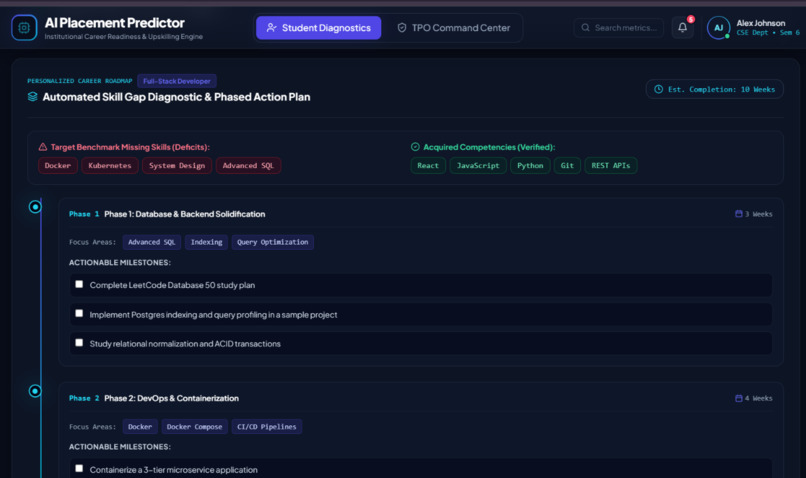Click the Docker deficit tag
Image resolution: width=806 pixels, height=478 pixels.
58,166
